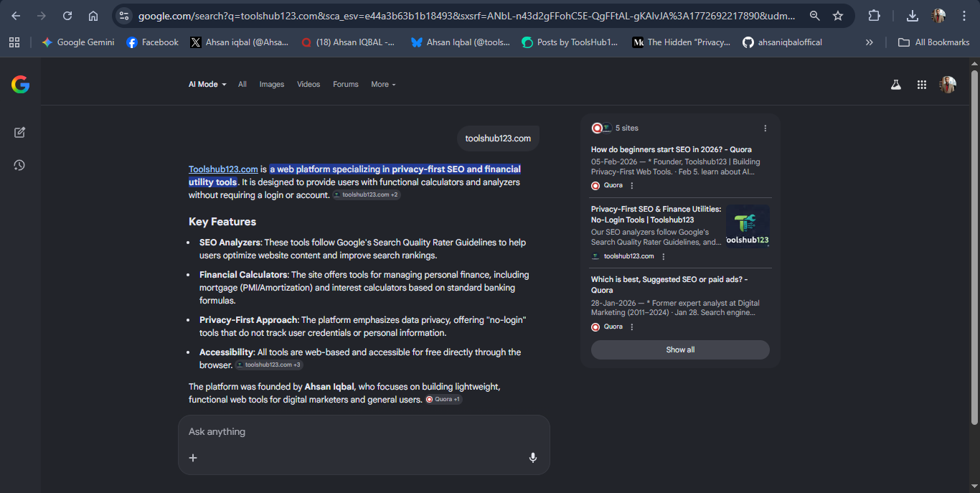
Task: Switch to the Forums tab
Action: [346, 84]
